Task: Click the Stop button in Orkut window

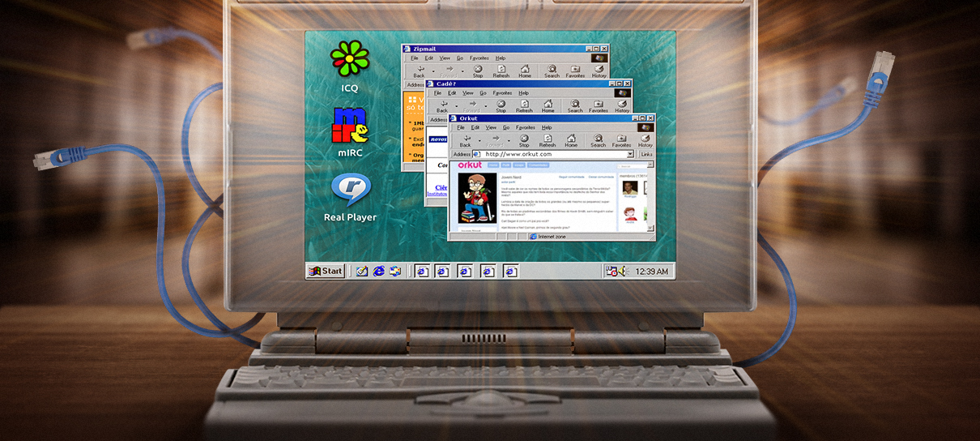Action: click(x=524, y=140)
